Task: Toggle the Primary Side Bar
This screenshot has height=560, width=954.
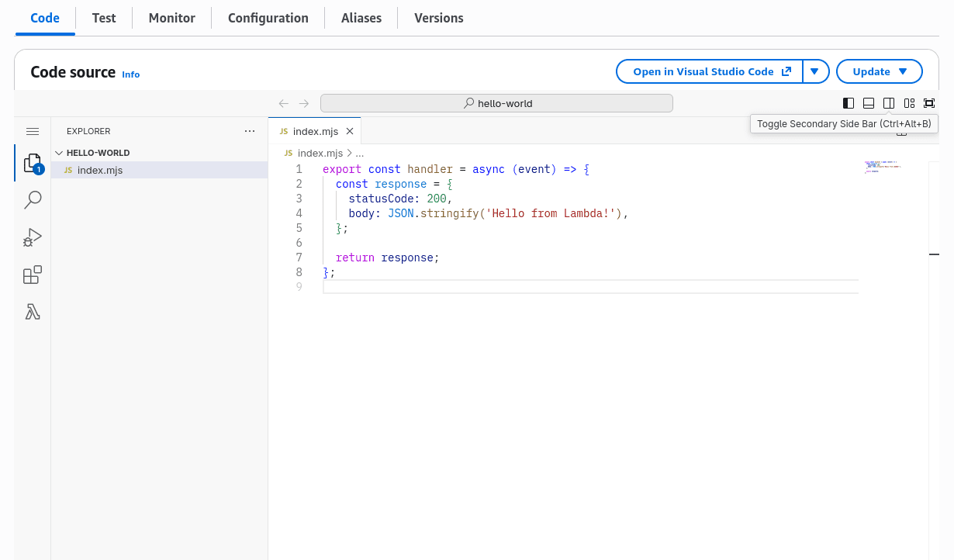Action: (849, 103)
